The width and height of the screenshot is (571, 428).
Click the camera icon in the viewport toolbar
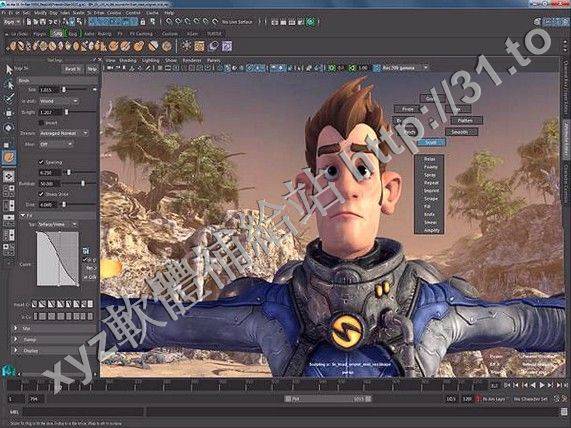tap(110, 68)
